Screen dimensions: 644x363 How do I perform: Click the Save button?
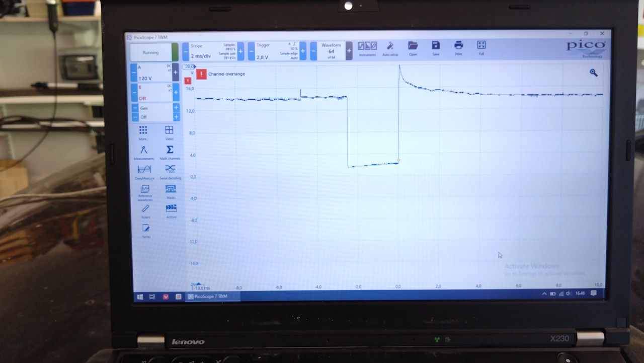(x=436, y=48)
